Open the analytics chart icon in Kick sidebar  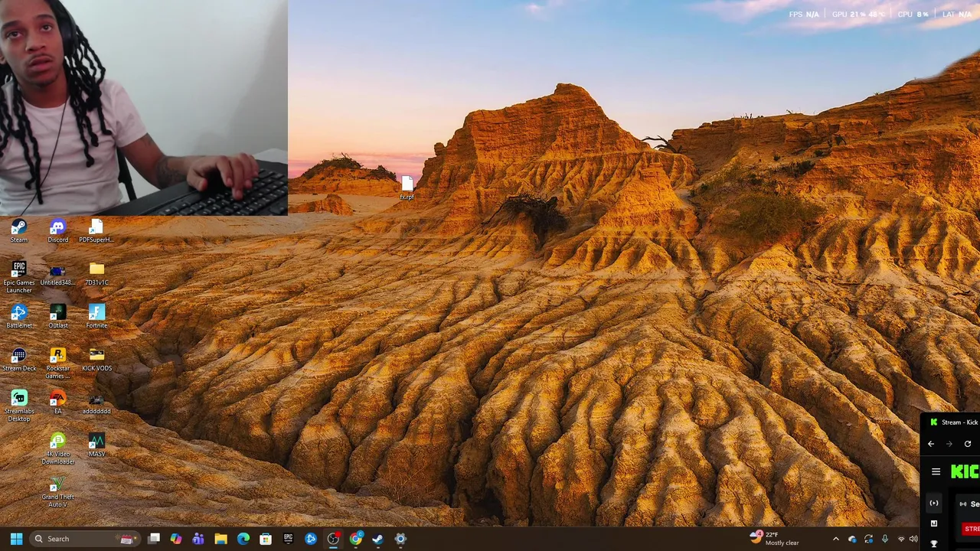pyautogui.click(x=933, y=523)
